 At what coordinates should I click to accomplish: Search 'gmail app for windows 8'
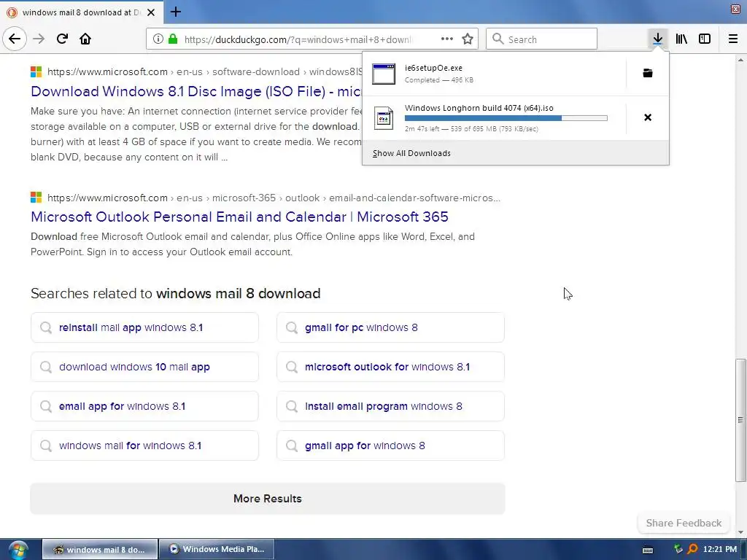[390, 446]
